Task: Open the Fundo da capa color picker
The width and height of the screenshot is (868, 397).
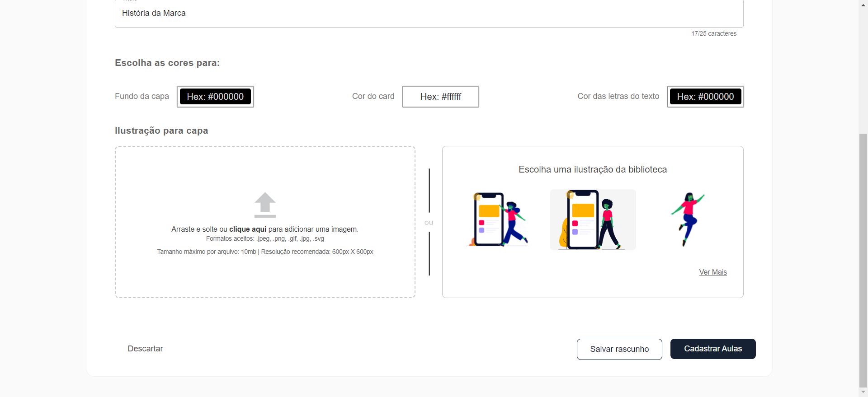Action: (215, 97)
